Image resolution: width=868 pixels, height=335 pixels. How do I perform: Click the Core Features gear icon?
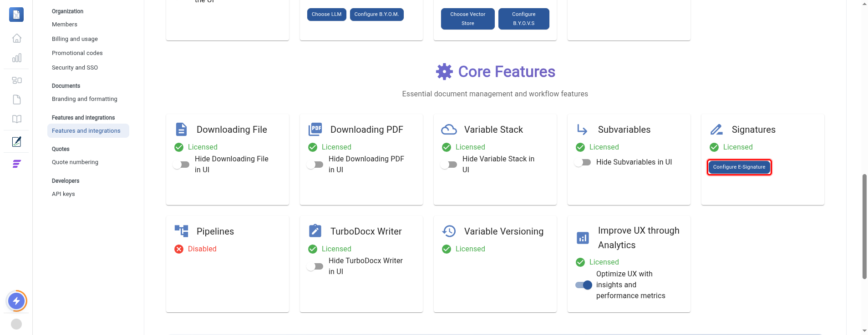tap(444, 72)
